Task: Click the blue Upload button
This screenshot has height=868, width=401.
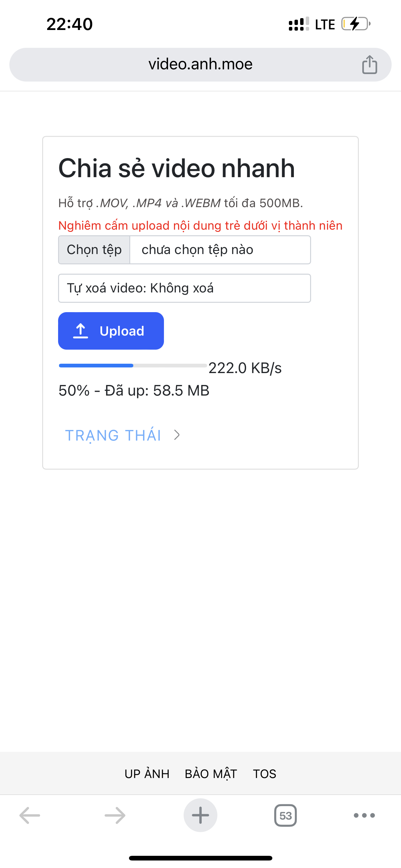Action: coord(111,331)
